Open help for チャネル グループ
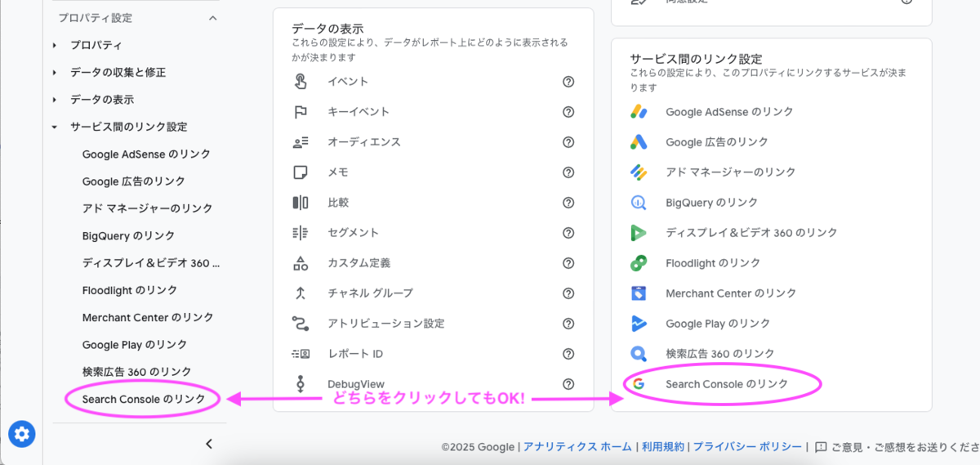The width and height of the screenshot is (980, 465). tap(568, 293)
